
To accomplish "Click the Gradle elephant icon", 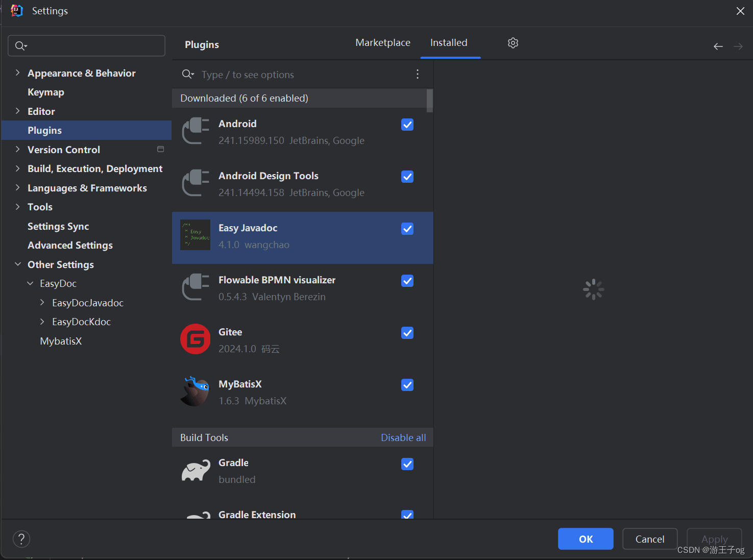I will pyautogui.click(x=196, y=470).
